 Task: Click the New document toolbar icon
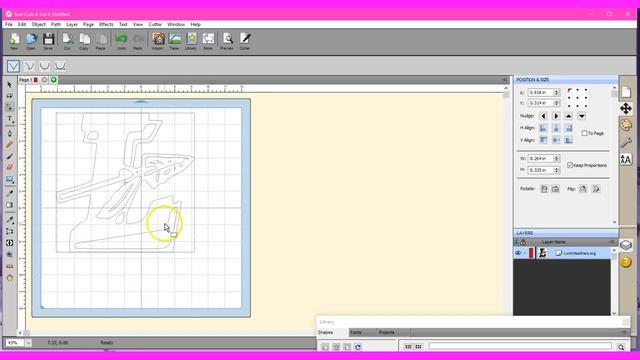pyautogui.click(x=14, y=41)
